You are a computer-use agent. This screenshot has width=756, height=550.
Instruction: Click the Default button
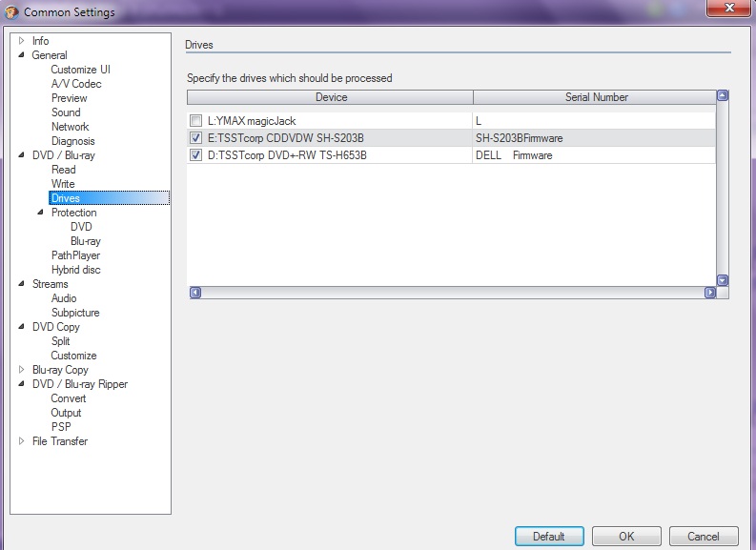(x=549, y=536)
